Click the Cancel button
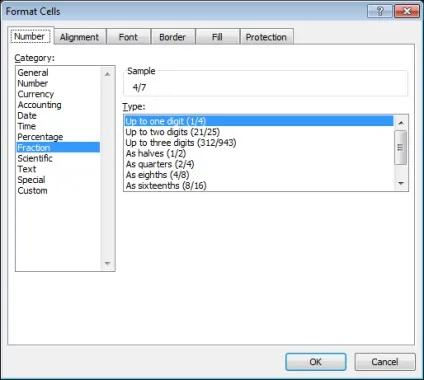 click(x=385, y=362)
